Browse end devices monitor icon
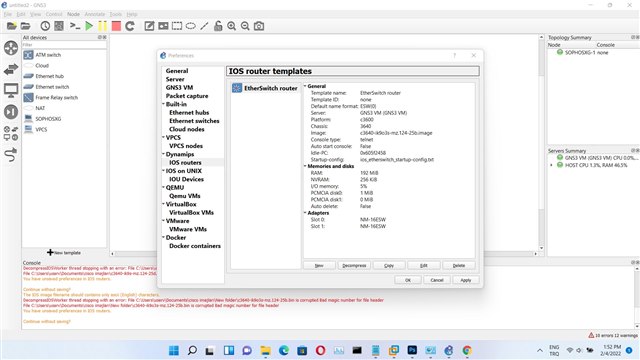 [x=11, y=90]
